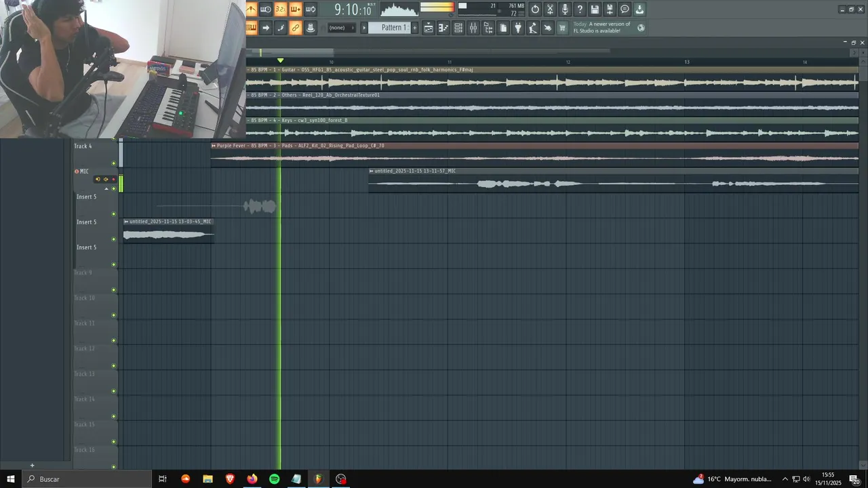Toggle the 3-2-1 recording countdown
868x488 pixels.
click(281, 9)
